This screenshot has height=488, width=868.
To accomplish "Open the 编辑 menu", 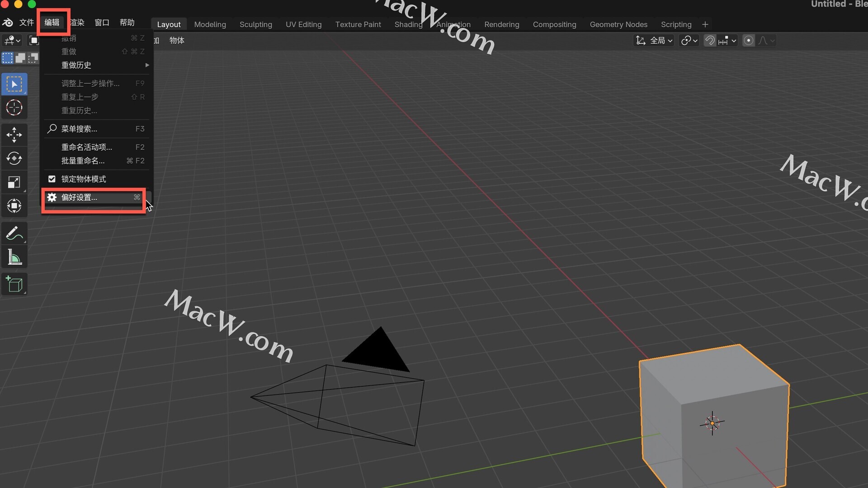I will pyautogui.click(x=52, y=23).
